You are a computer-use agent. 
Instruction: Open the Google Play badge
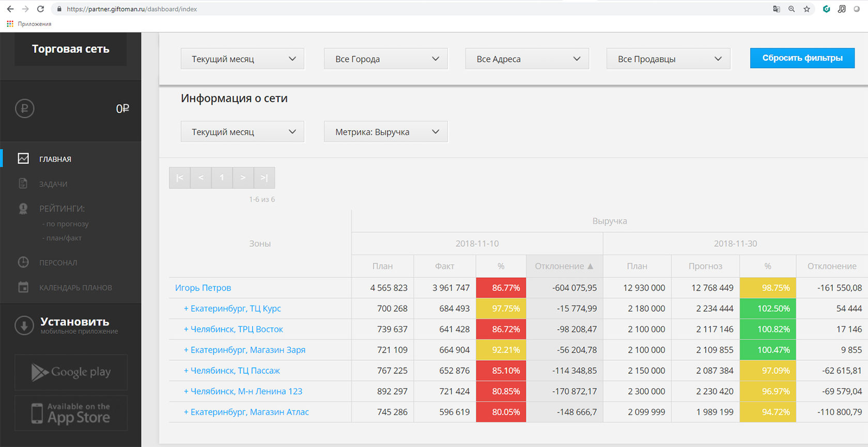(x=71, y=372)
